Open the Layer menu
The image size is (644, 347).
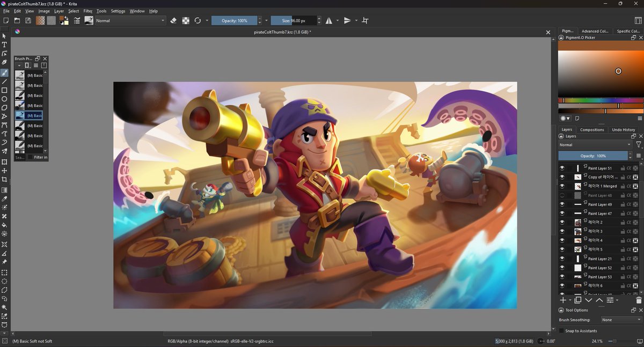tap(59, 11)
